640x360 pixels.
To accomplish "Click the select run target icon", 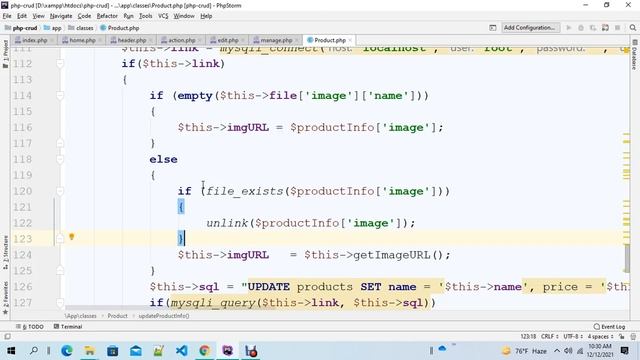I will (x=493, y=28).
